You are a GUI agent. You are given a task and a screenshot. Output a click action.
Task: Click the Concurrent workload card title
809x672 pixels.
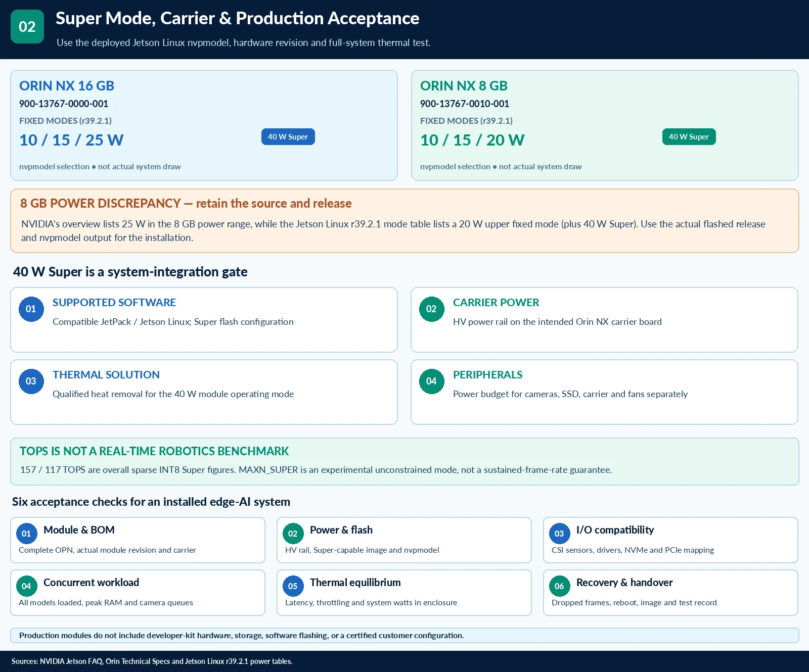point(91,583)
